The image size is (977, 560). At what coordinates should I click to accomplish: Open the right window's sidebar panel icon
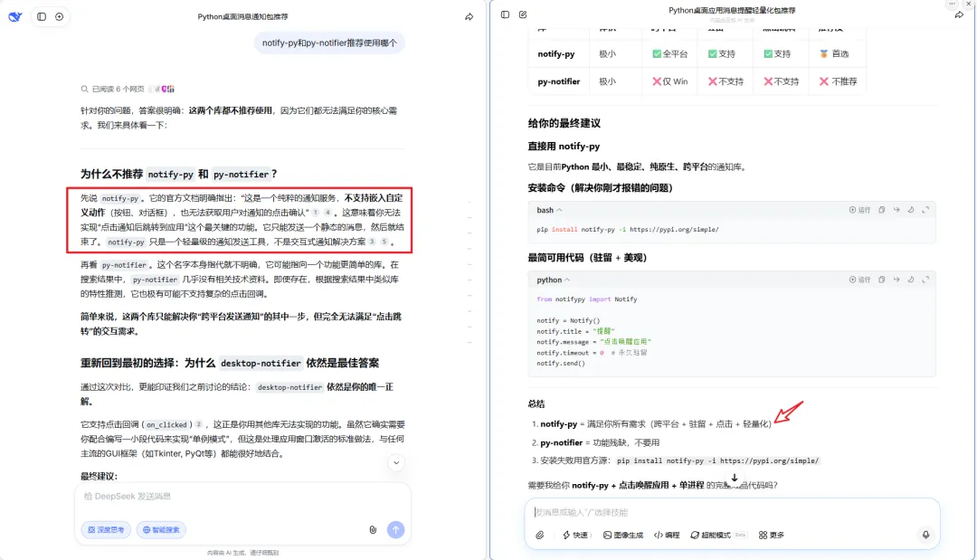click(x=506, y=14)
